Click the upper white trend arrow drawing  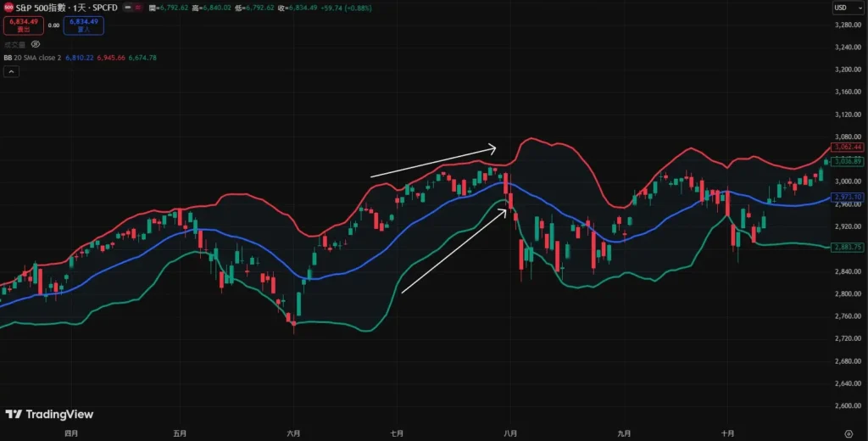tap(433, 162)
